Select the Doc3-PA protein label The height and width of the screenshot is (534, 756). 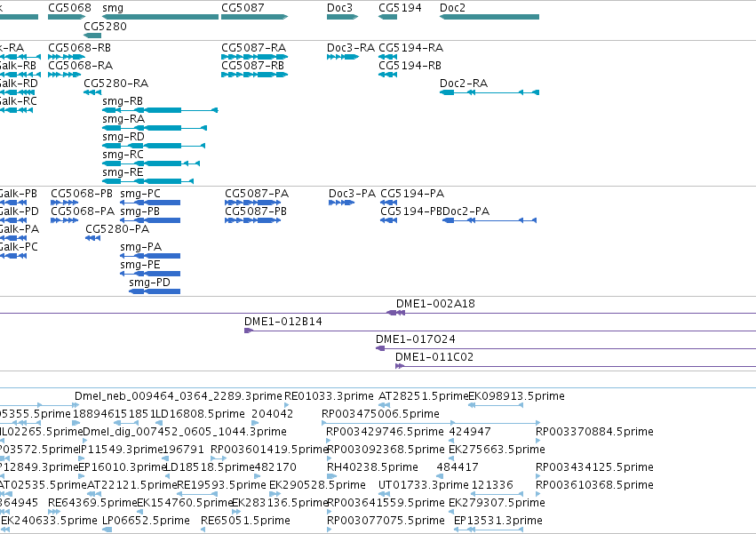tap(352, 194)
